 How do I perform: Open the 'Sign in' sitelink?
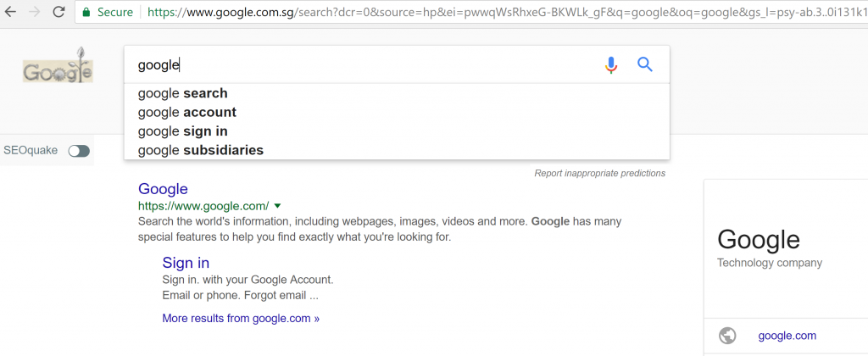pos(186,263)
